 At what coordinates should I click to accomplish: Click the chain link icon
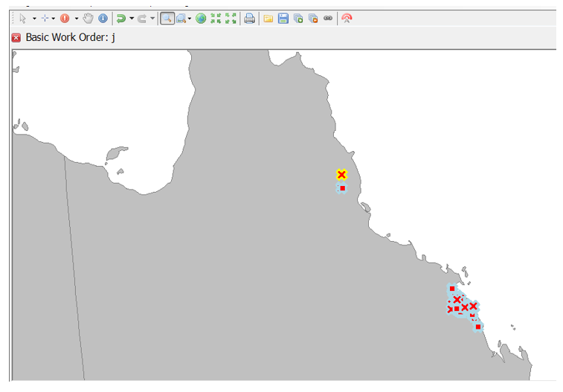coord(328,19)
